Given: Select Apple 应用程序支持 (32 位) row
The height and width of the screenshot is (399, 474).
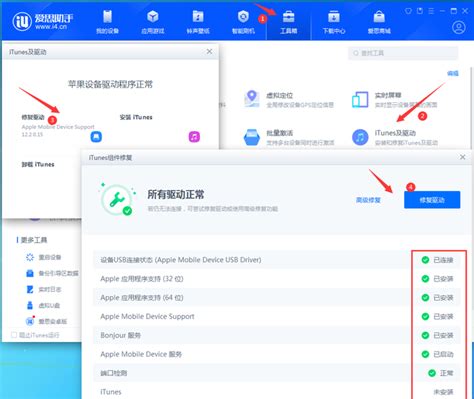Looking at the screenshot, I should 277,279.
